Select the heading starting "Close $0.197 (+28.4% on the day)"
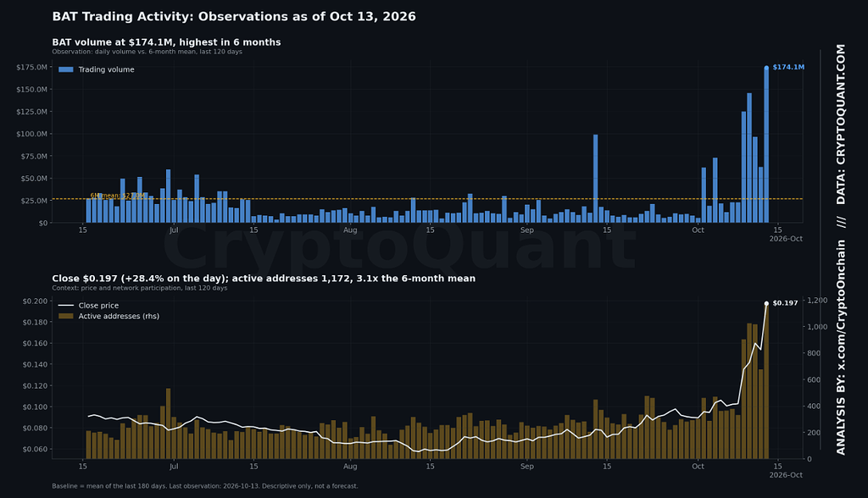Screen dimensions: 868x498 [x=264, y=279]
